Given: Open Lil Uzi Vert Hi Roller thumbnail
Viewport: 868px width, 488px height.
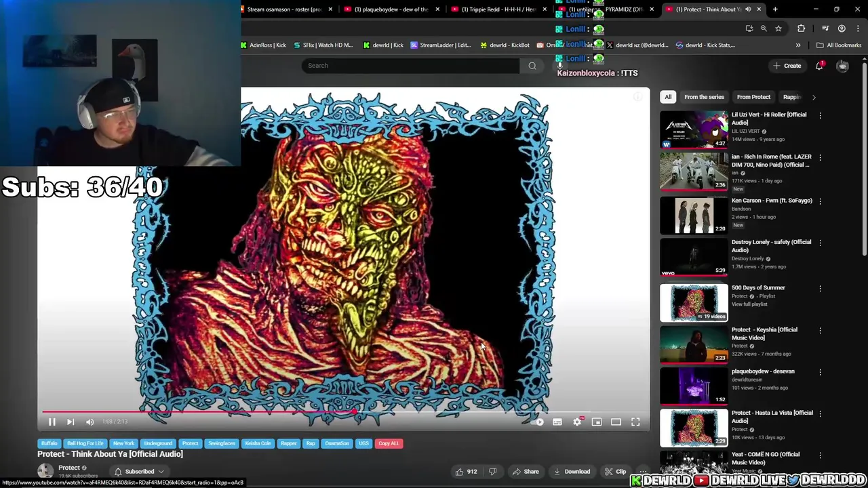Looking at the screenshot, I should (694, 129).
